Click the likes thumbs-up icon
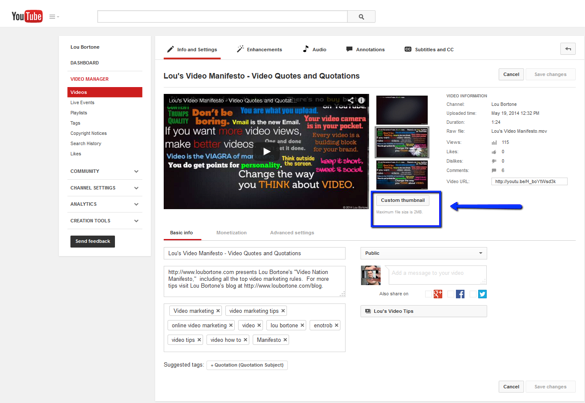585x403 pixels. [494, 152]
